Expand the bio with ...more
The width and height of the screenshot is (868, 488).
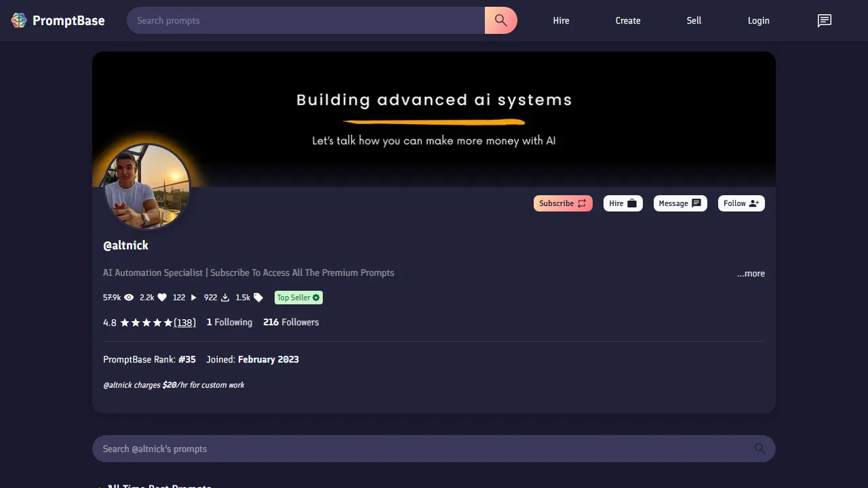[751, 273]
